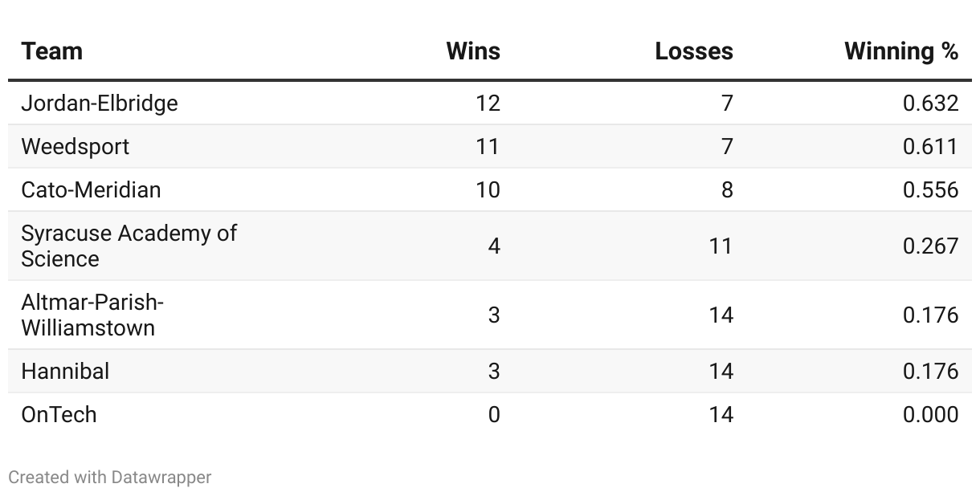Select the Jordan-Elbridge team name

[x=100, y=104]
